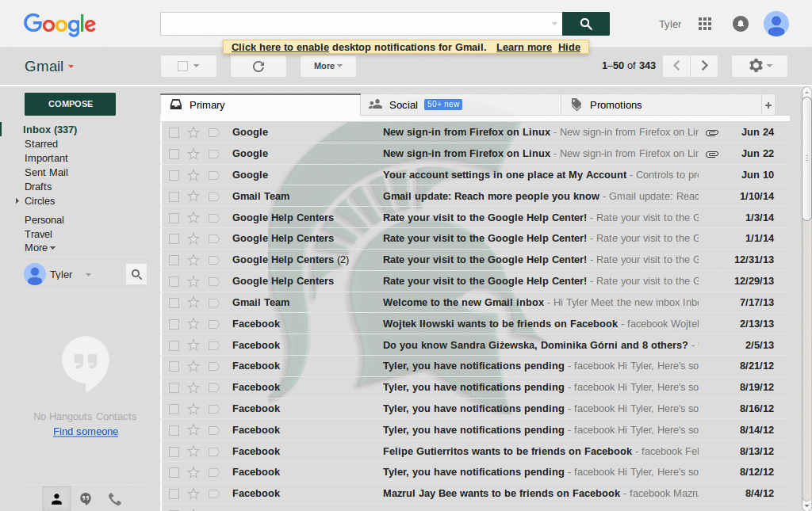
Task: Open the notifications bell
Action: (740, 24)
